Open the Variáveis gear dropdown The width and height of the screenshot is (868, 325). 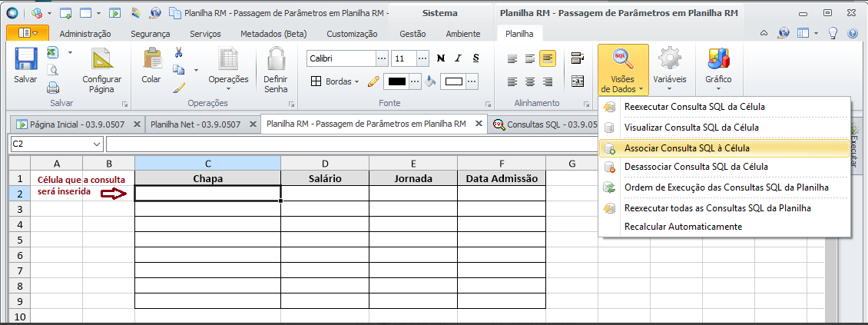[x=670, y=70]
